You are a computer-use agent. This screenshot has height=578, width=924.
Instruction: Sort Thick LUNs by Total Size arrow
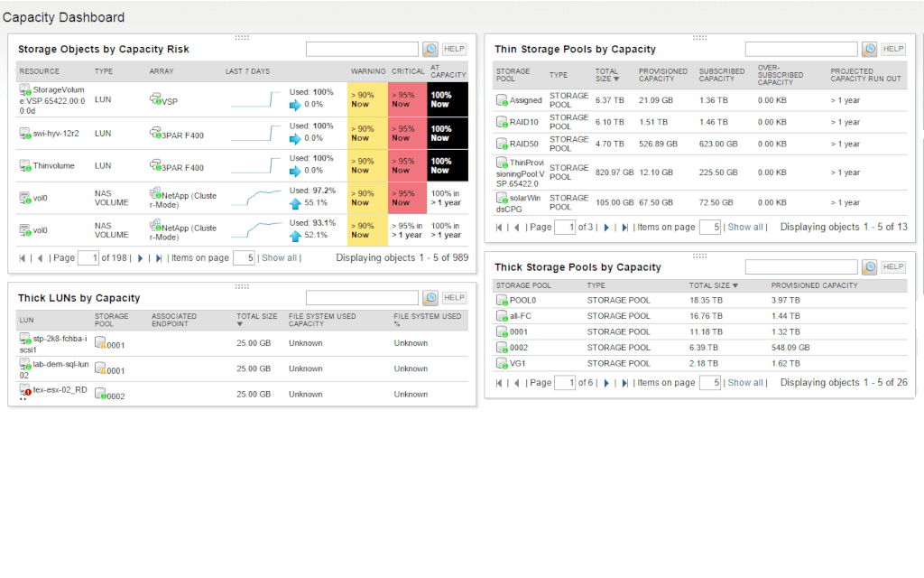pos(238,322)
